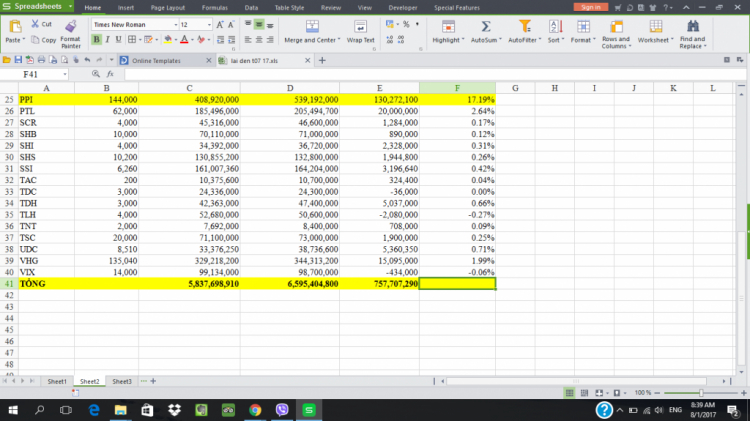Select the Online Templates document tab
The height and width of the screenshot is (421, 750).
tap(165, 60)
